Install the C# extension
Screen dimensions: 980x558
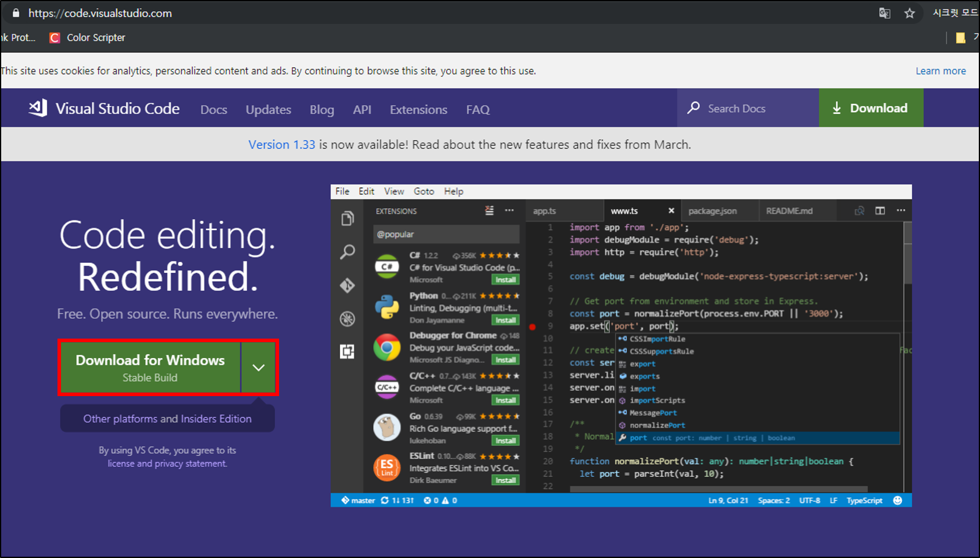[x=505, y=280]
